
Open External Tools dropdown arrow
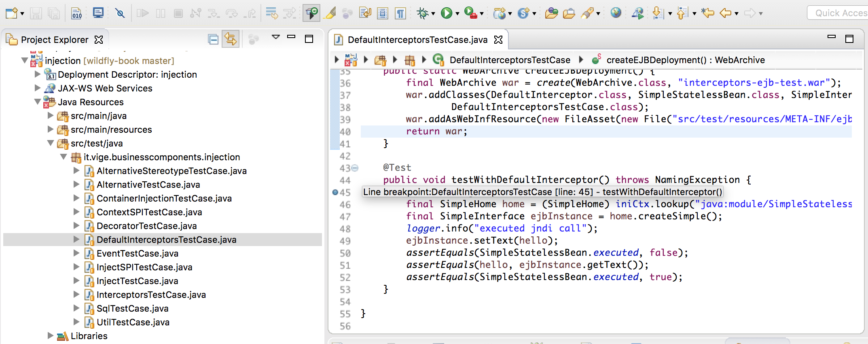pyautogui.click(x=482, y=14)
